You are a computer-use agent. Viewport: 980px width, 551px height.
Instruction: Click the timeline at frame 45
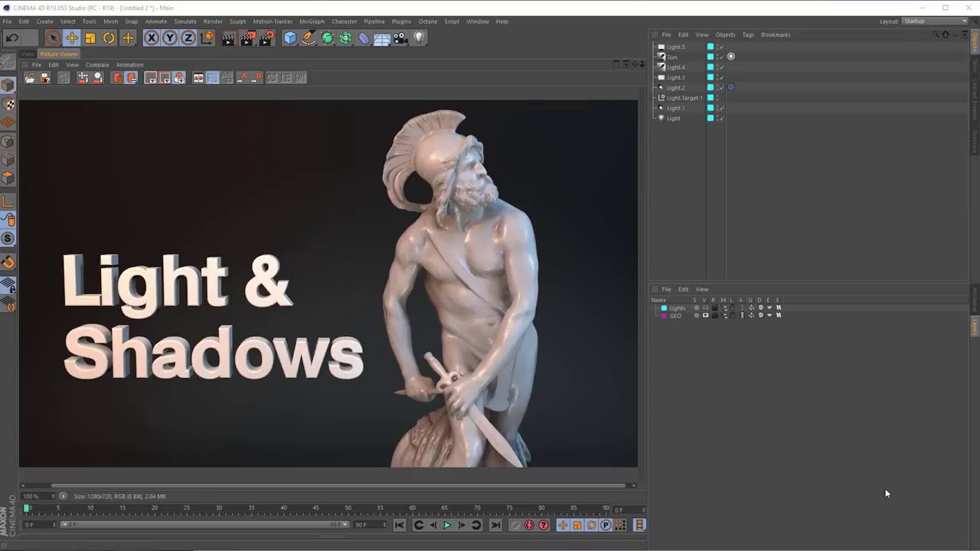[x=315, y=509]
